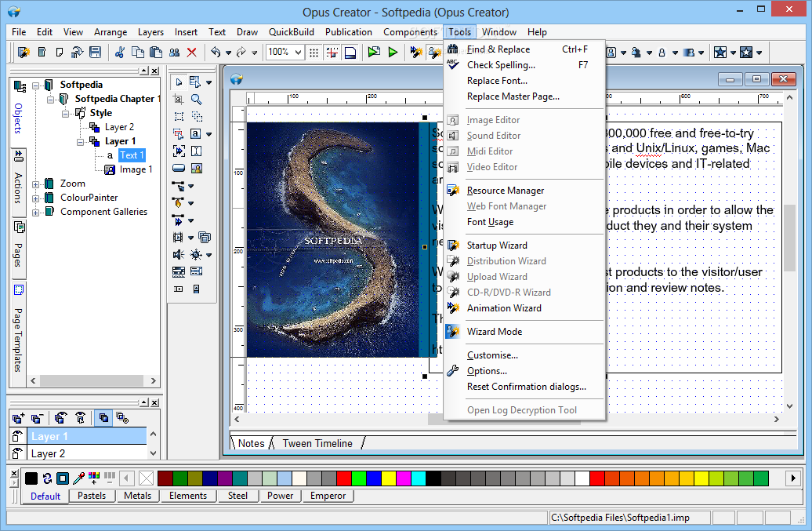Choose Find & Replace menu entry
This screenshot has width=812, height=531.
coord(524,49)
